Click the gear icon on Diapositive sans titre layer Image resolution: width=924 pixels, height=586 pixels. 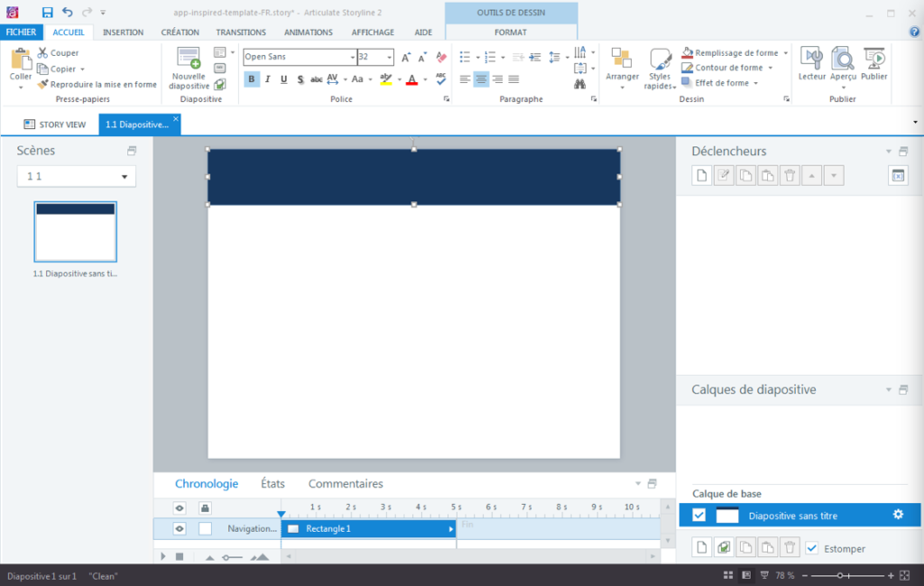(x=897, y=514)
